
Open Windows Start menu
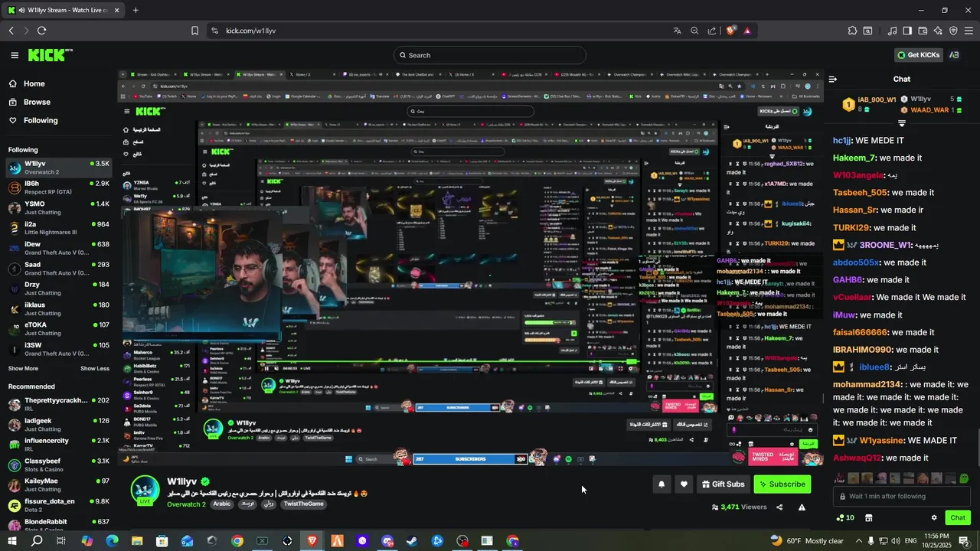click(12, 541)
